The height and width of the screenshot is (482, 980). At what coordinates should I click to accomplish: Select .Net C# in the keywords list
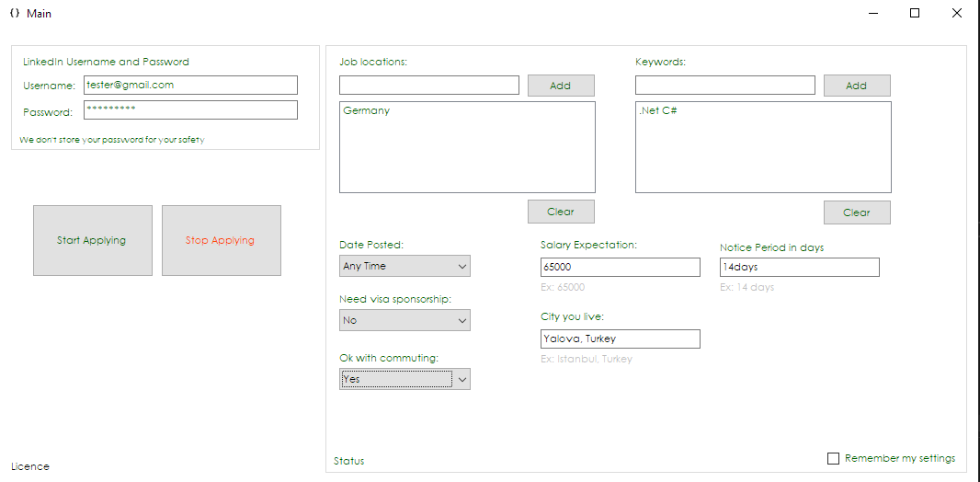658,110
